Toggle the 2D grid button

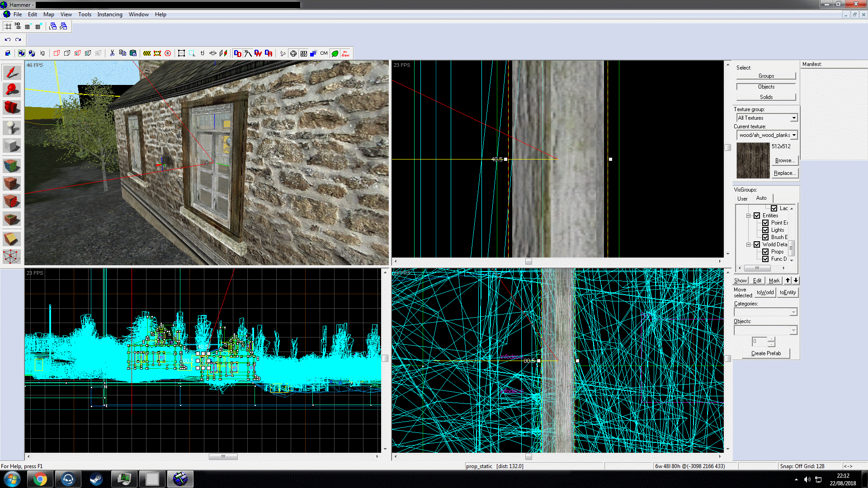(8, 26)
